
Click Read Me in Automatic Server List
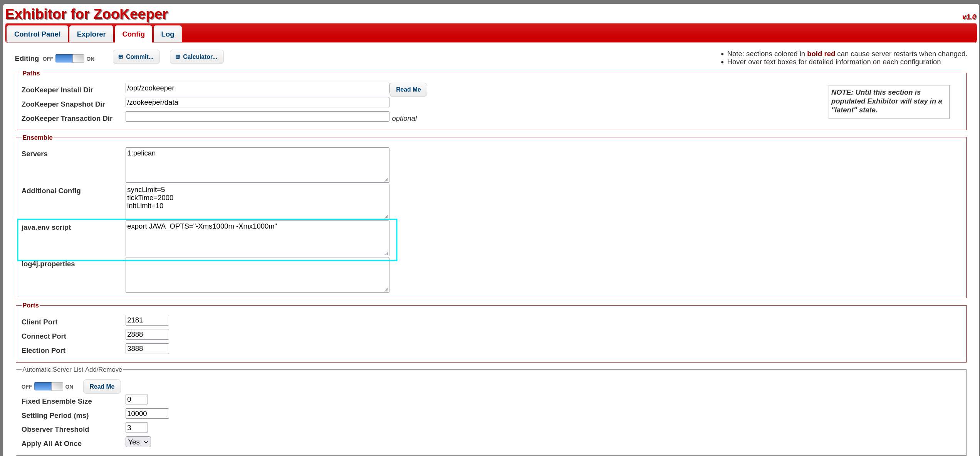pyautogui.click(x=102, y=387)
